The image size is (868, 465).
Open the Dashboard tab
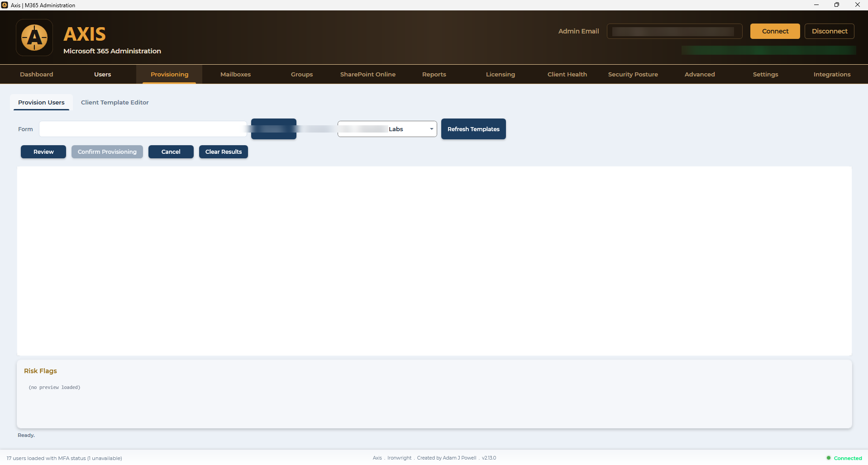(37, 74)
